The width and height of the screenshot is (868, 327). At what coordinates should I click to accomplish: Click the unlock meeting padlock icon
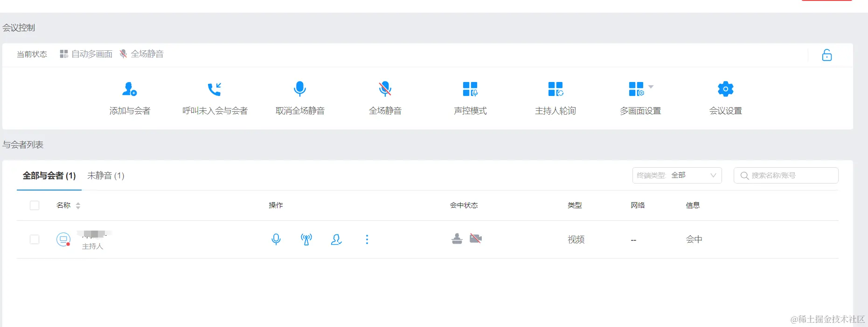(x=827, y=55)
